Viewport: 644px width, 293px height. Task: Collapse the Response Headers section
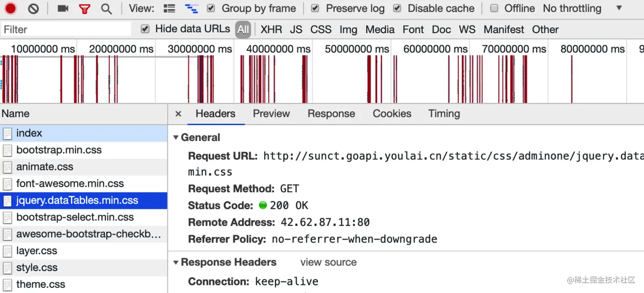[176, 262]
